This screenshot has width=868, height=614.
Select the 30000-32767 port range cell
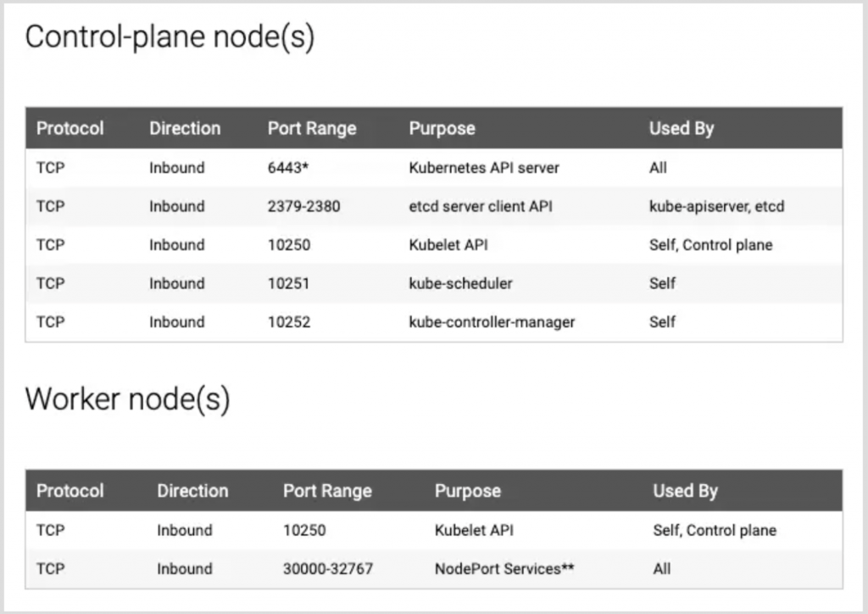[x=328, y=568]
